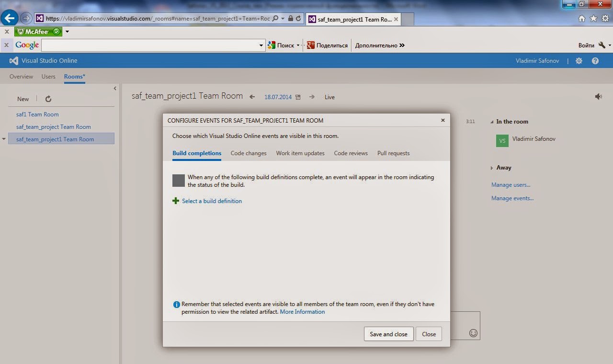This screenshot has height=364, width=613.
Task: Open the browser home page icon
Action: click(x=581, y=19)
